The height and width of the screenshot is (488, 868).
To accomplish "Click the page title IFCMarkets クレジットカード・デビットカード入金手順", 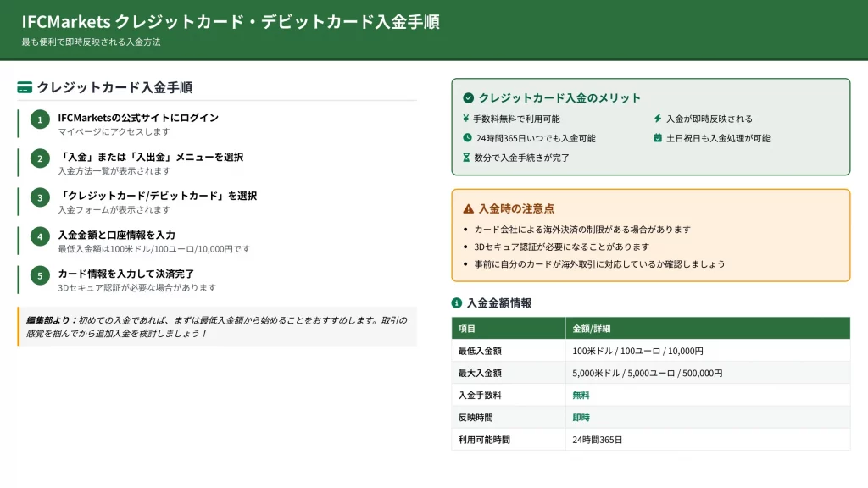I will click(231, 22).
